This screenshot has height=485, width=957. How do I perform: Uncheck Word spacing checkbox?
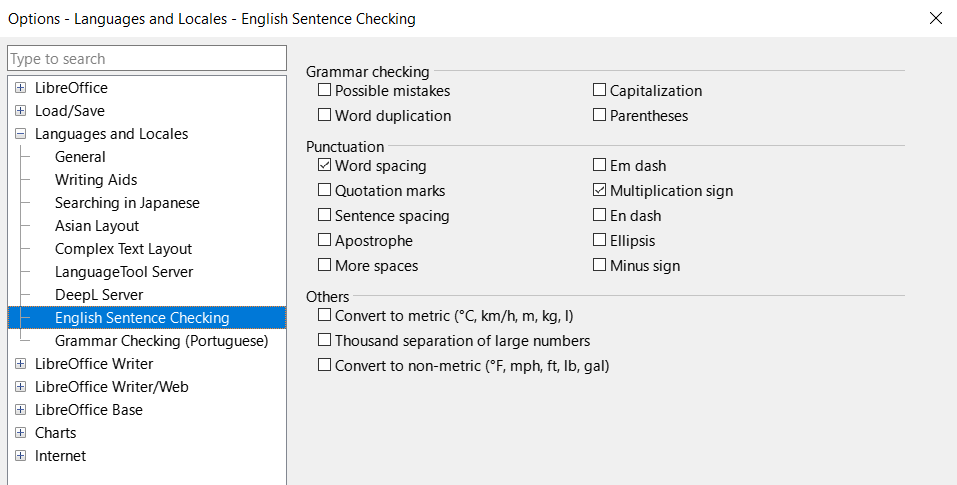pos(325,165)
